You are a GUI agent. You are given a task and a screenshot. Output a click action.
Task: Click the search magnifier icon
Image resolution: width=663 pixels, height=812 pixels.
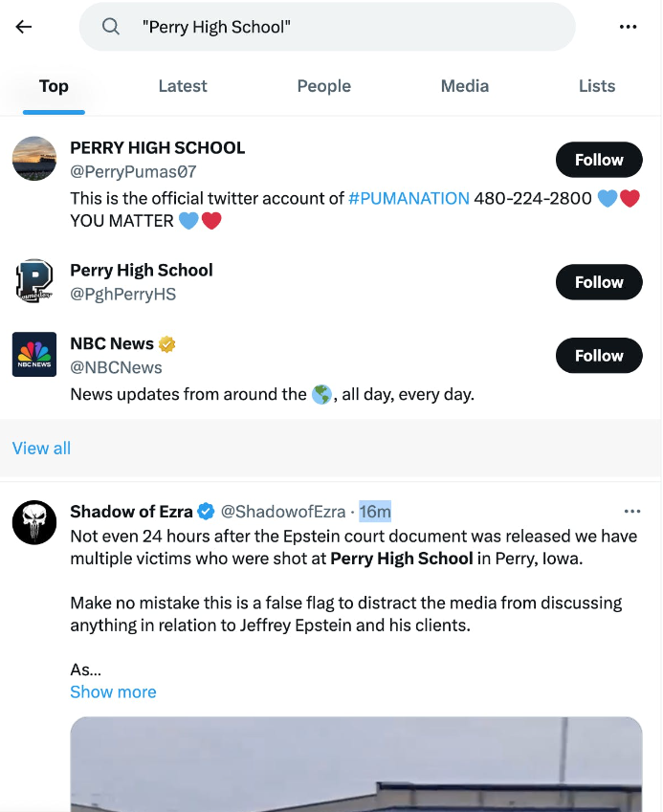[x=111, y=27]
